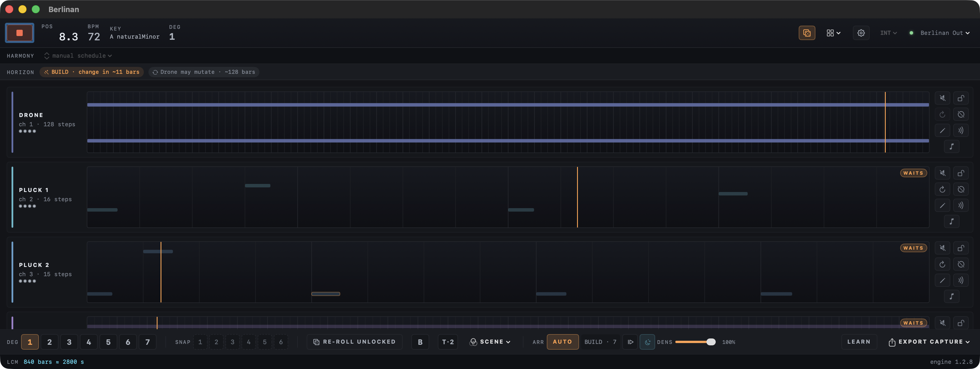980x369 pixels.
Task: Mute the DRONE track
Action: [x=942, y=98]
